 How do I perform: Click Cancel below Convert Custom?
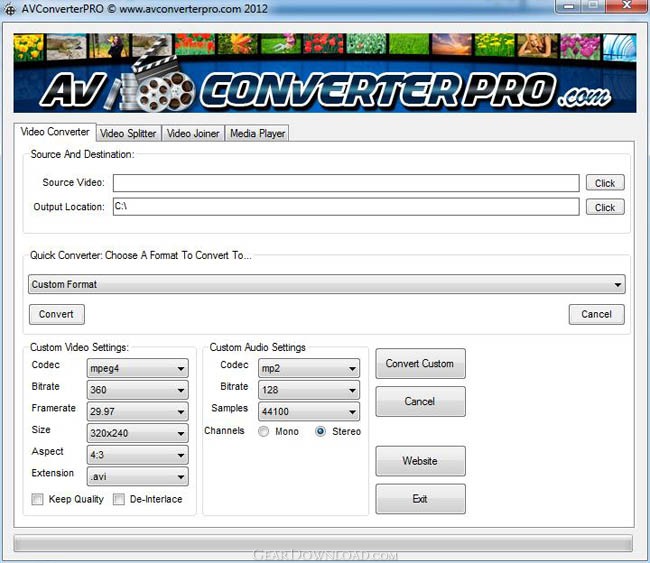[420, 401]
